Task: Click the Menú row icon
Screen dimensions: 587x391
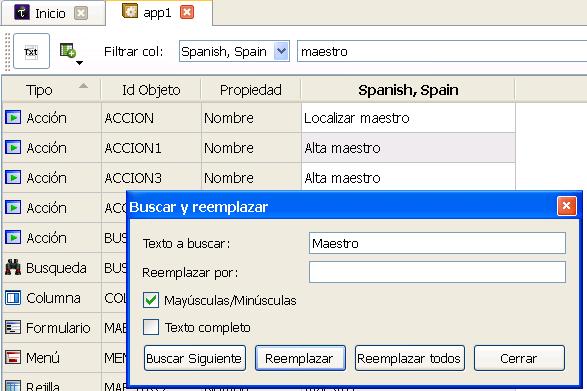Action: tap(13, 357)
